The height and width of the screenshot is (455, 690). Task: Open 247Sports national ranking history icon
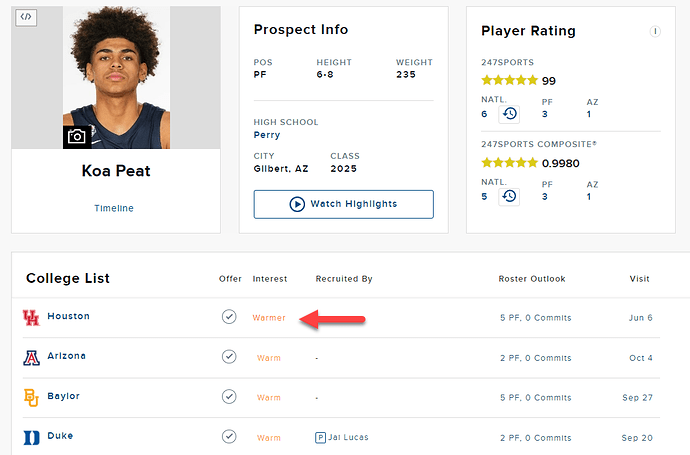(x=509, y=114)
